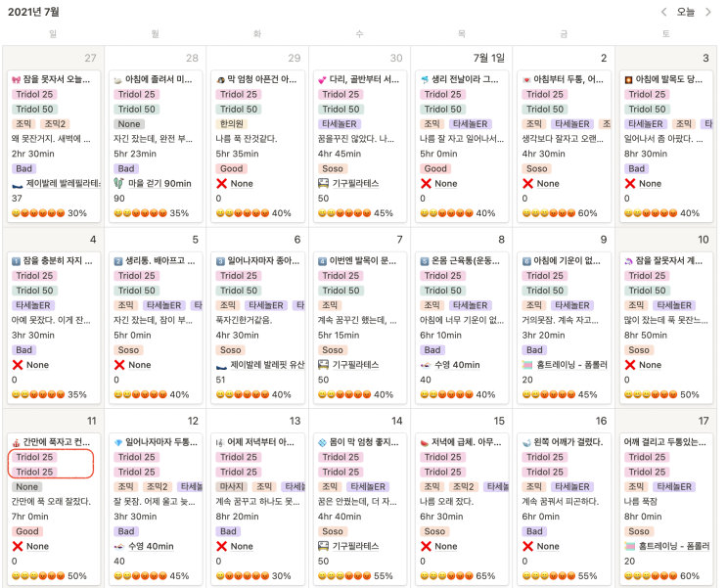Click the number 6 icon on July 9 card

tap(526, 261)
